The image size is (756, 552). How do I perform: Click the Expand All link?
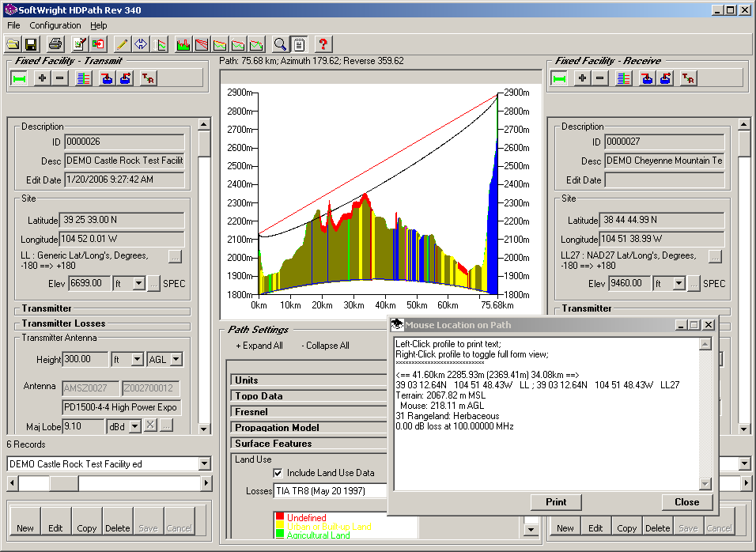pos(259,346)
